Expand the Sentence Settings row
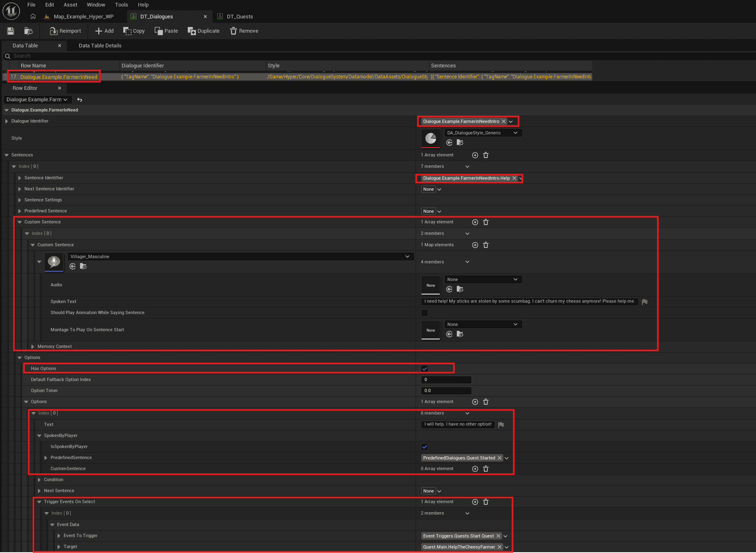756x553 pixels. coord(20,200)
